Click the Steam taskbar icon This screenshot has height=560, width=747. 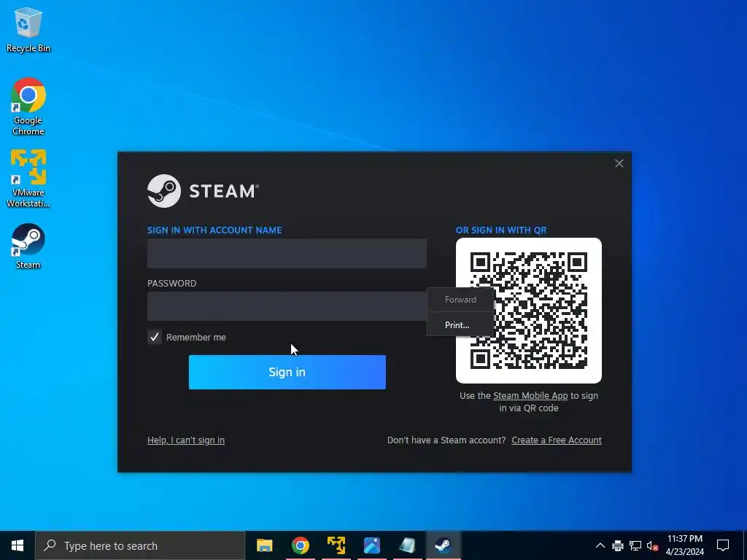(x=443, y=545)
